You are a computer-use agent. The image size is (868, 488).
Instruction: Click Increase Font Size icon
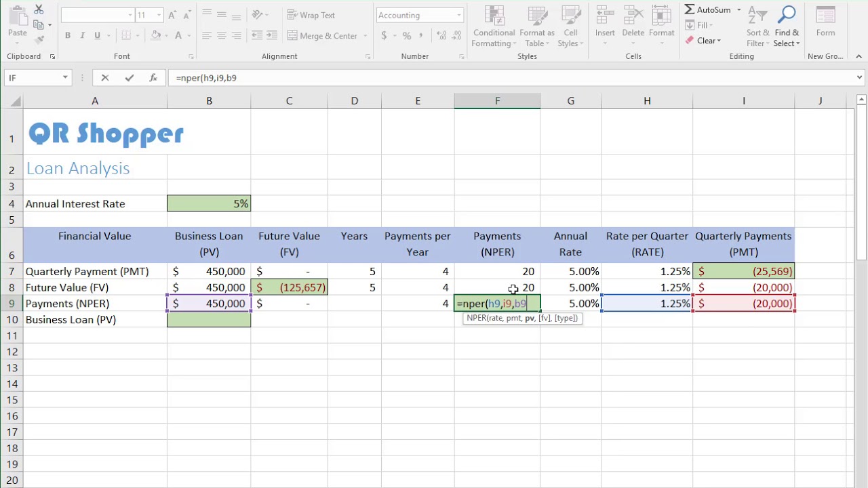click(x=172, y=15)
